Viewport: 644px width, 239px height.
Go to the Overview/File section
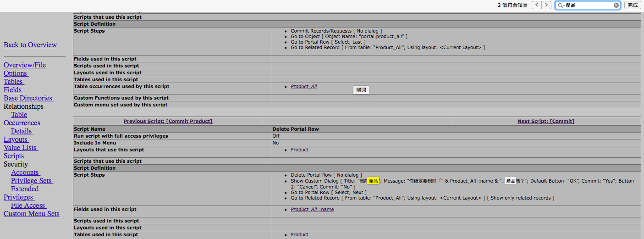pyautogui.click(x=25, y=65)
